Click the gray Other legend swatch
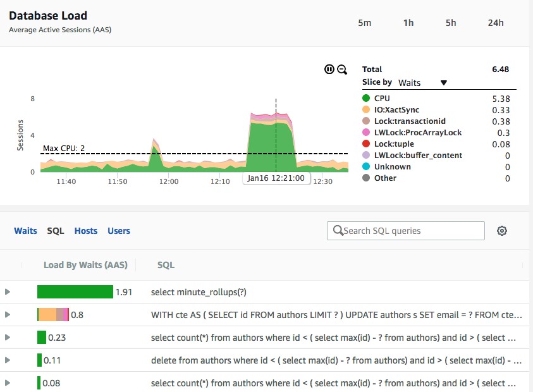This screenshot has height=392, width=533. (x=366, y=178)
